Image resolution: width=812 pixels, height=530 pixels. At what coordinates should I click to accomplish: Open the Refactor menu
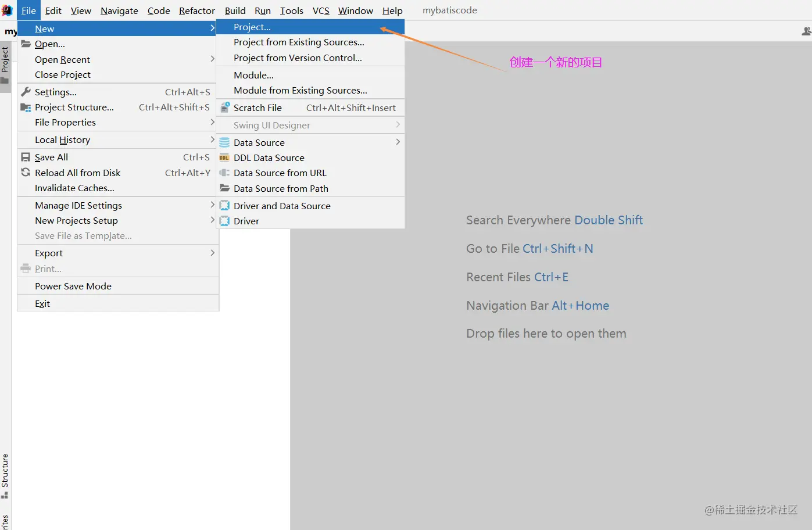pyautogui.click(x=197, y=10)
